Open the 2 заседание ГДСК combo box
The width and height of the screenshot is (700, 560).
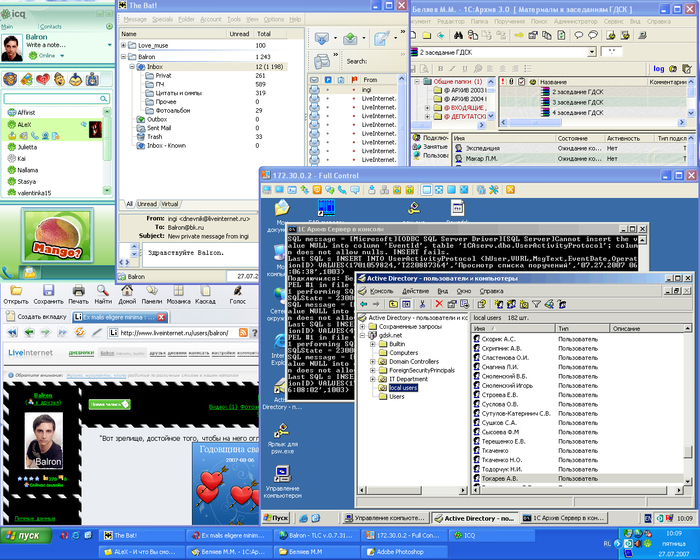[592, 52]
